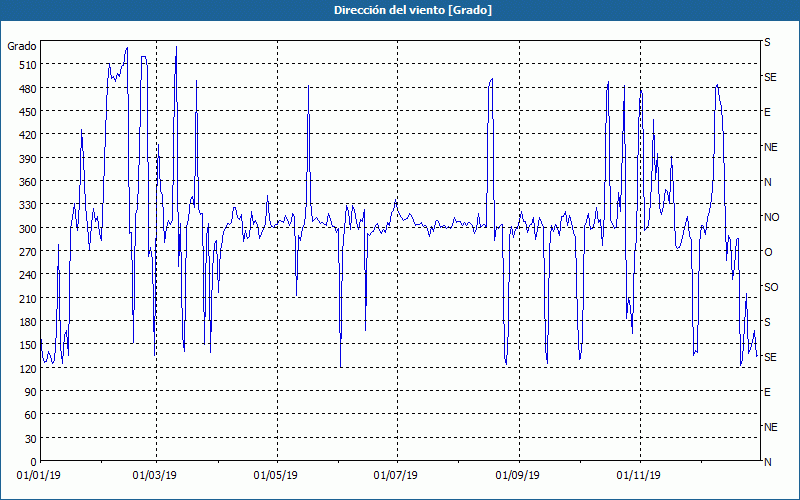Viewport: 800px width, 500px height.
Task: Pick the 420 y-axis value
Action: click(29, 135)
